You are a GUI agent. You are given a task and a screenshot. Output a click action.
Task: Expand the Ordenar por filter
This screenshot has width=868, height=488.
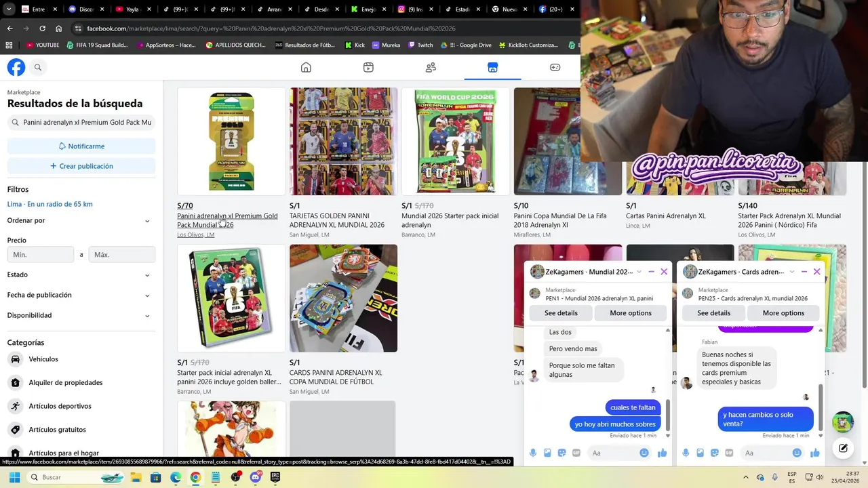(81, 220)
